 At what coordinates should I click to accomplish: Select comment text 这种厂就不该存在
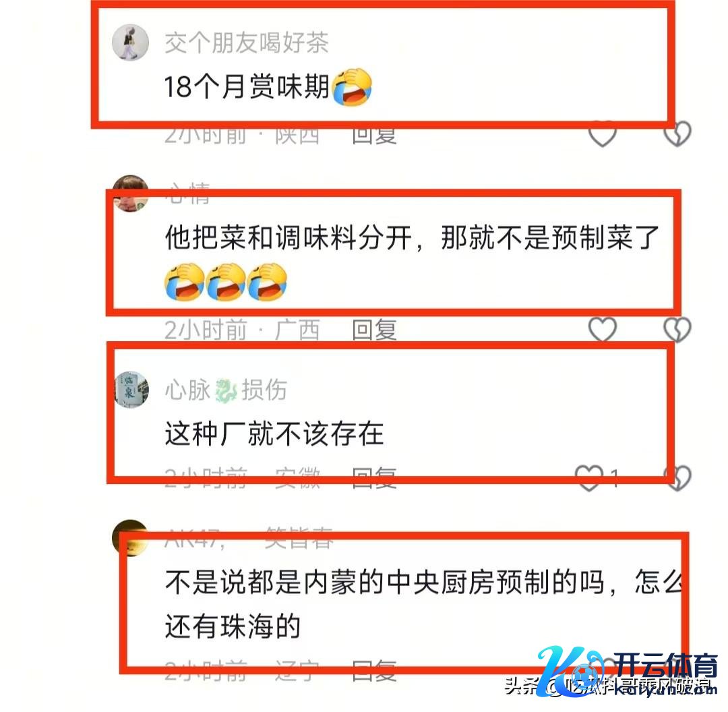(x=274, y=434)
